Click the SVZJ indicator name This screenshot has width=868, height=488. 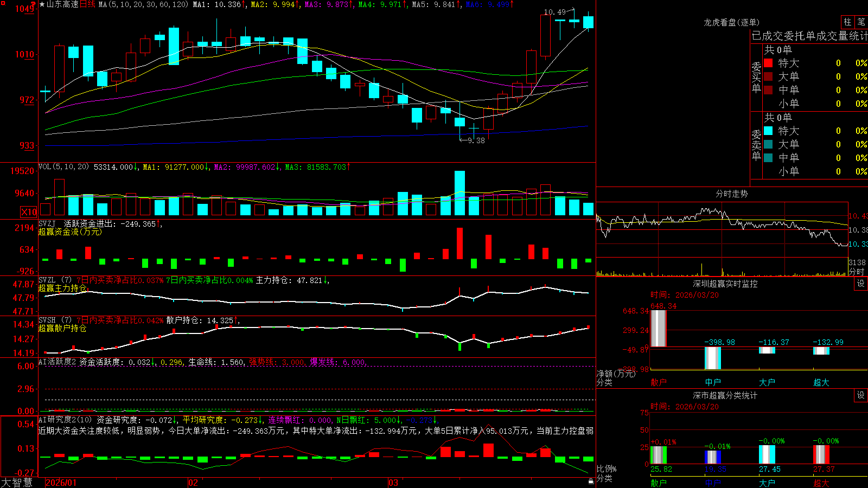point(47,223)
